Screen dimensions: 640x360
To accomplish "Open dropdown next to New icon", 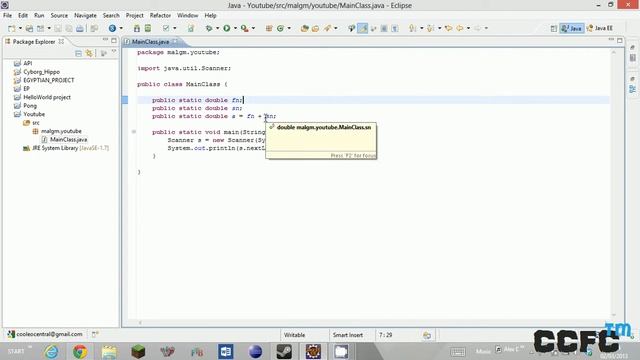I will 20,28.
